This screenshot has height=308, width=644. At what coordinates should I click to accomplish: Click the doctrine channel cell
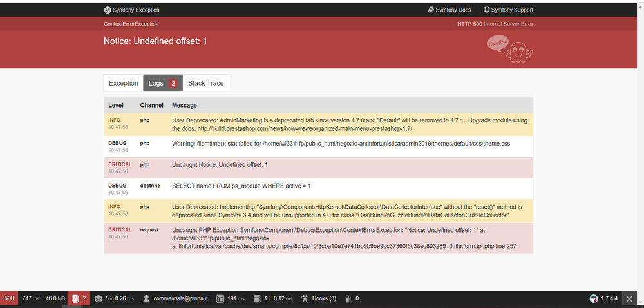click(149, 186)
